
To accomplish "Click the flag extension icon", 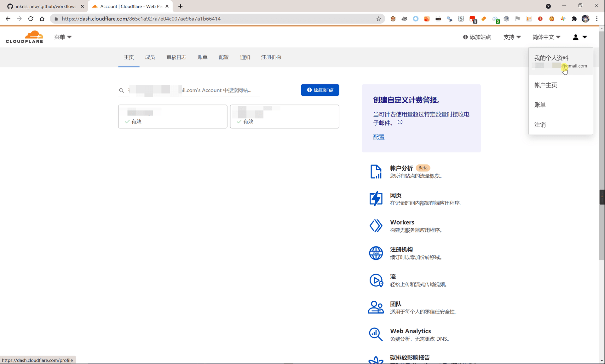I will pos(517,19).
